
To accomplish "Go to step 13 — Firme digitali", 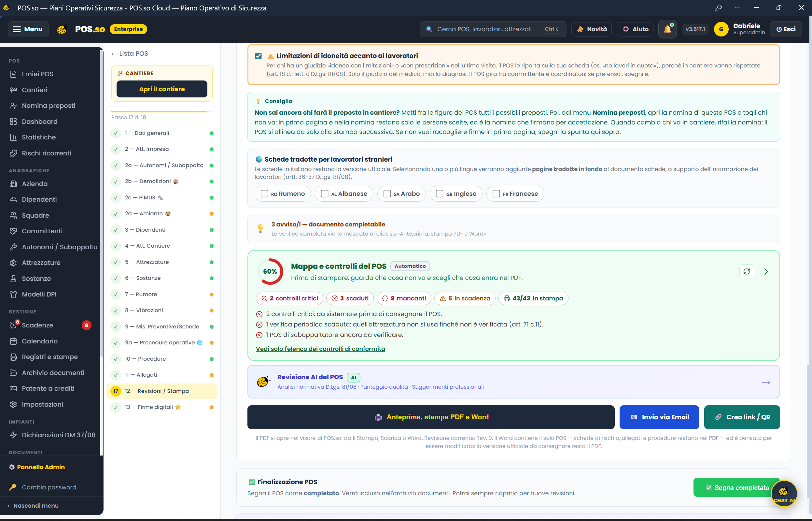I will [x=162, y=407].
